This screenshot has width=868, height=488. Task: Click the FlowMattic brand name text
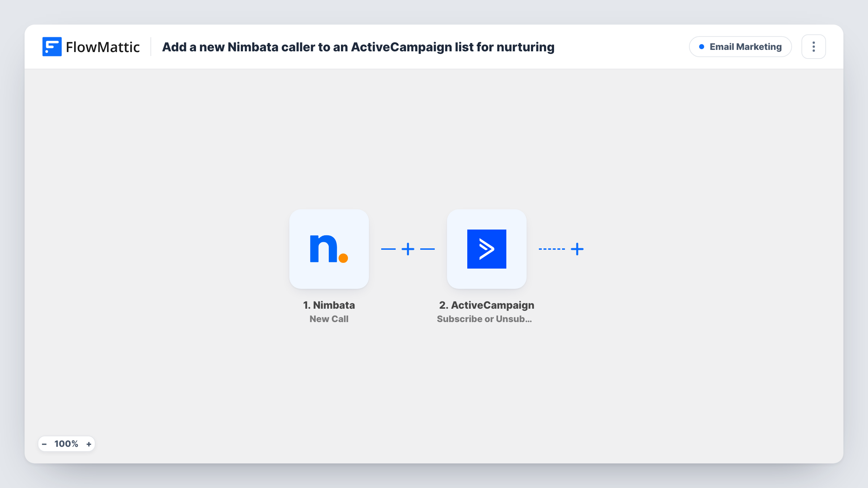(x=103, y=47)
